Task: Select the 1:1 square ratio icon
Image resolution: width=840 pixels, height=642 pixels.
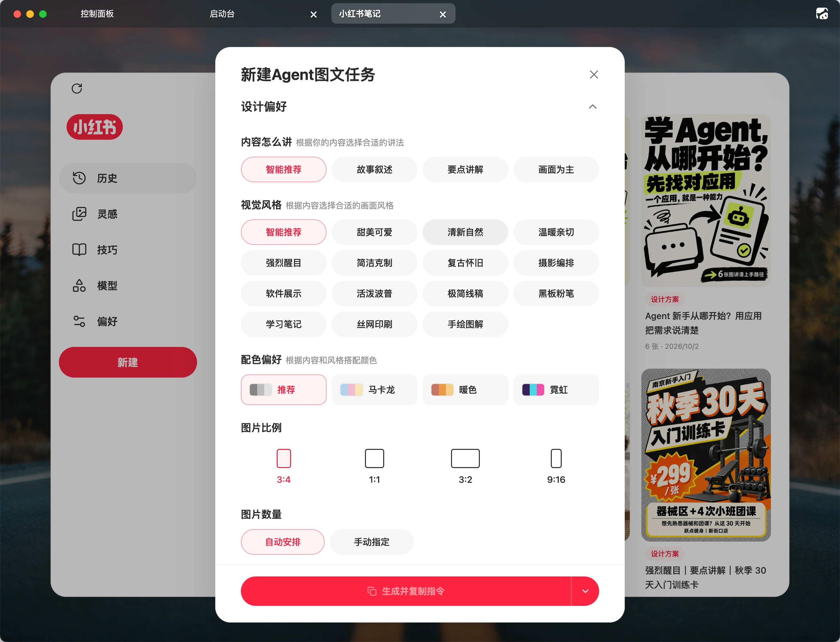Action: [374, 458]
